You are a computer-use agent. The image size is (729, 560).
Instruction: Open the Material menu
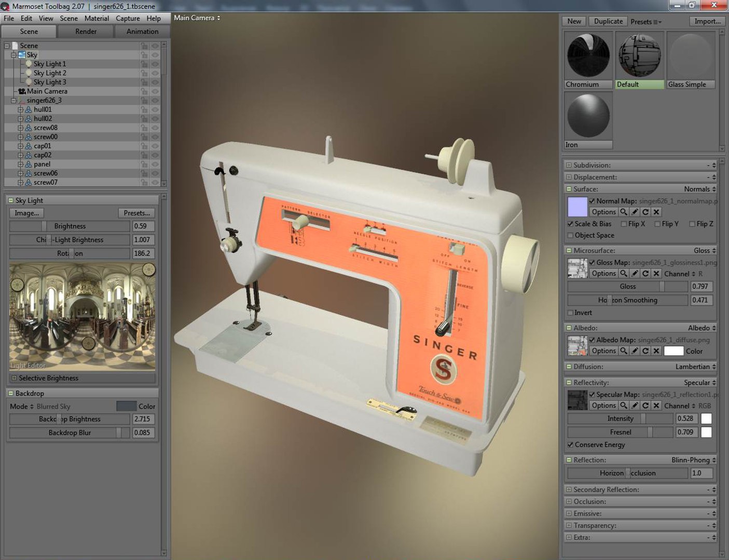click(97, 18)
